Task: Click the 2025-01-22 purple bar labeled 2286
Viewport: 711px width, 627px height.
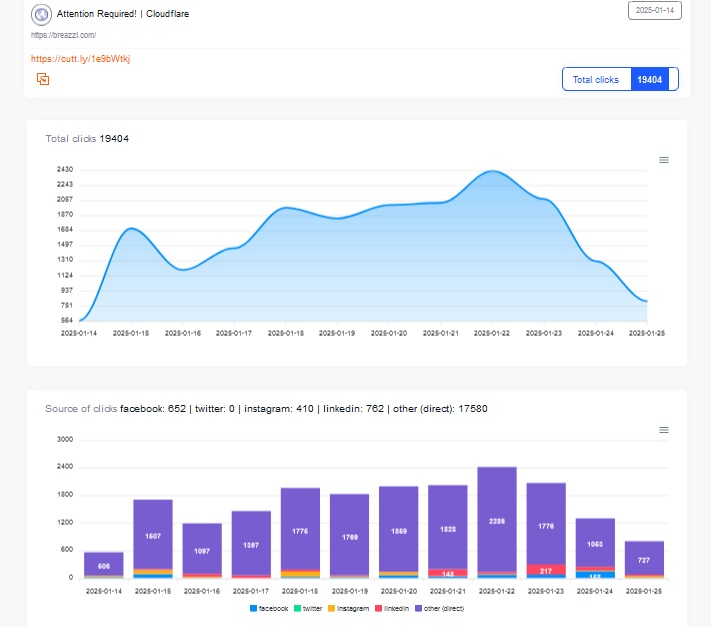Action: tap(497, 520)
